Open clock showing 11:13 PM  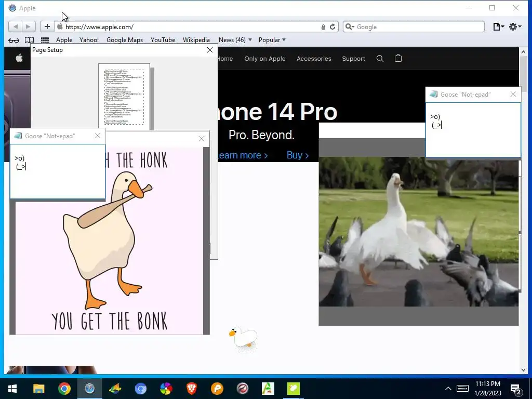(487, 389)
